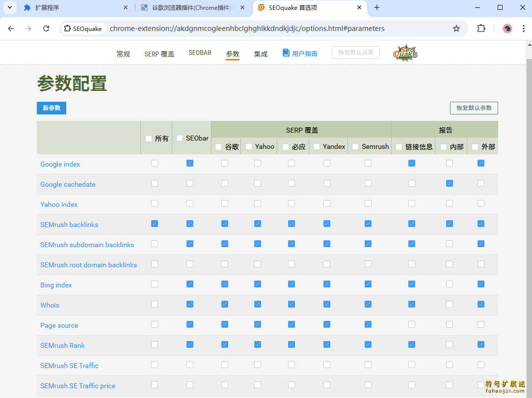Open the Bing index parameter link

tap(56, 285)
